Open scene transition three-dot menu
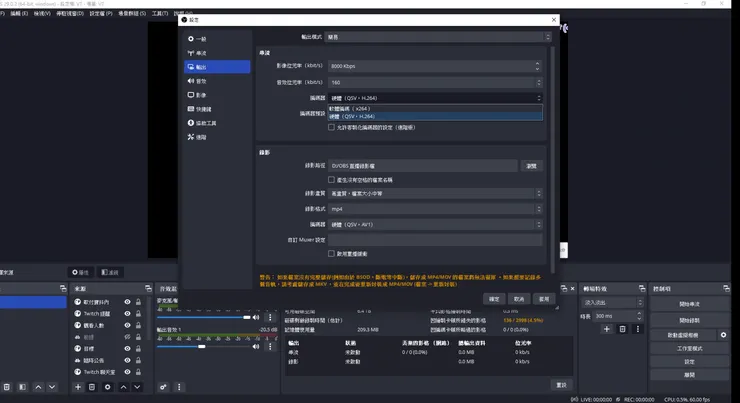Viewport: 740px width, 403px height. tap(638, 329)
